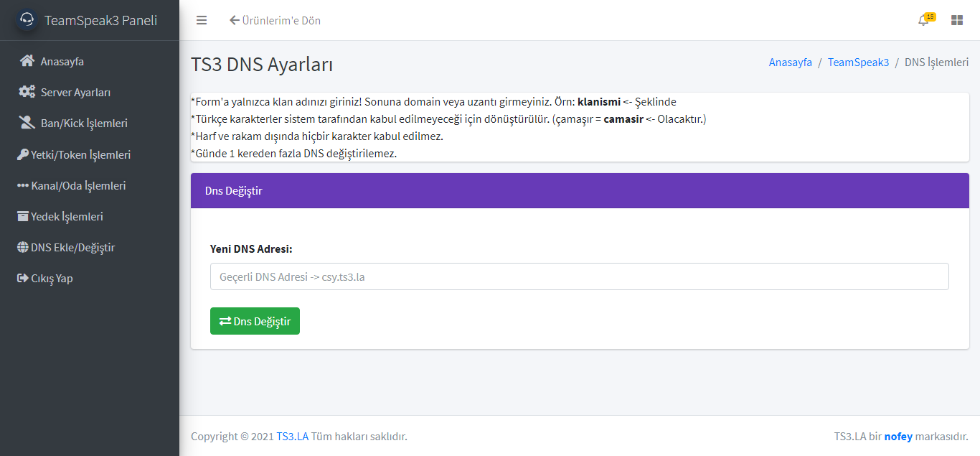Click the logout icon next to Çıkış Yap
980x456 pixels.
pos(22,277)
